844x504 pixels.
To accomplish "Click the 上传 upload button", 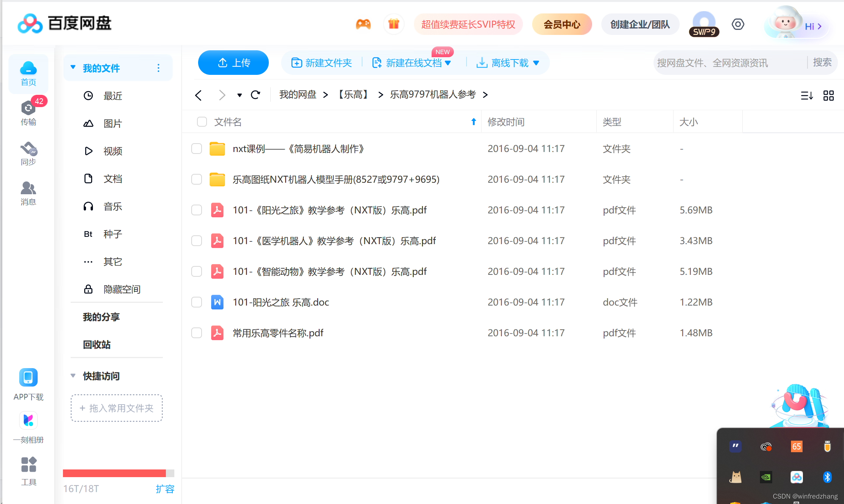I will click(233, 63).
